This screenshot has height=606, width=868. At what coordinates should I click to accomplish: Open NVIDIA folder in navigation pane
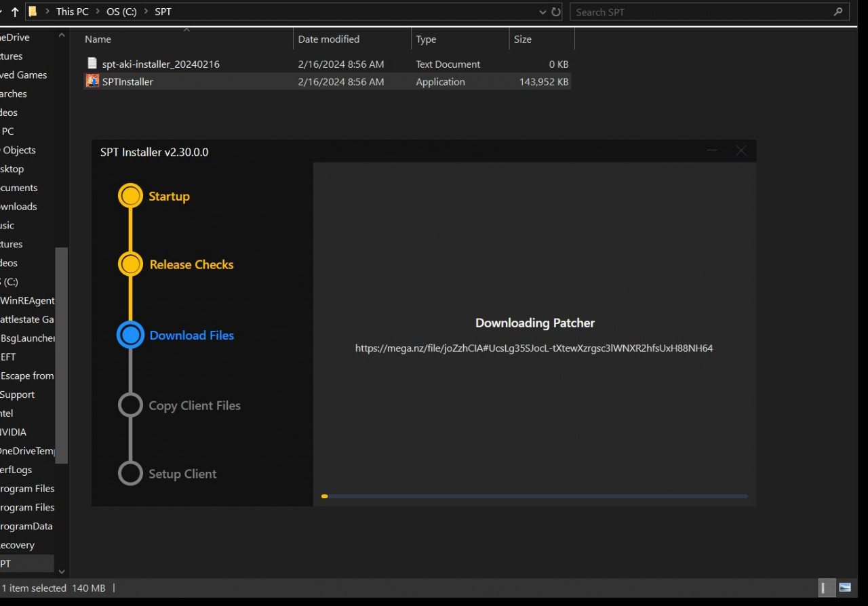click(14, 432)
